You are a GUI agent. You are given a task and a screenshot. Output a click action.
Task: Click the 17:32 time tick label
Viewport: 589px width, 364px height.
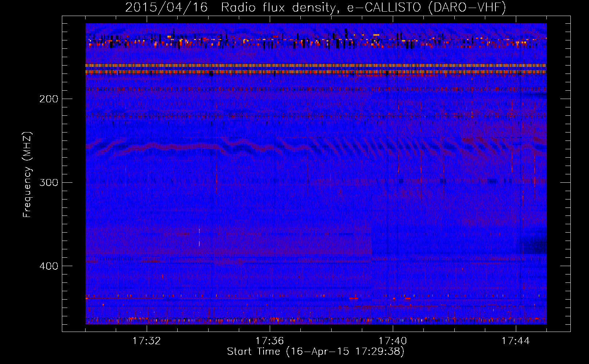click(x=147, y=341)
